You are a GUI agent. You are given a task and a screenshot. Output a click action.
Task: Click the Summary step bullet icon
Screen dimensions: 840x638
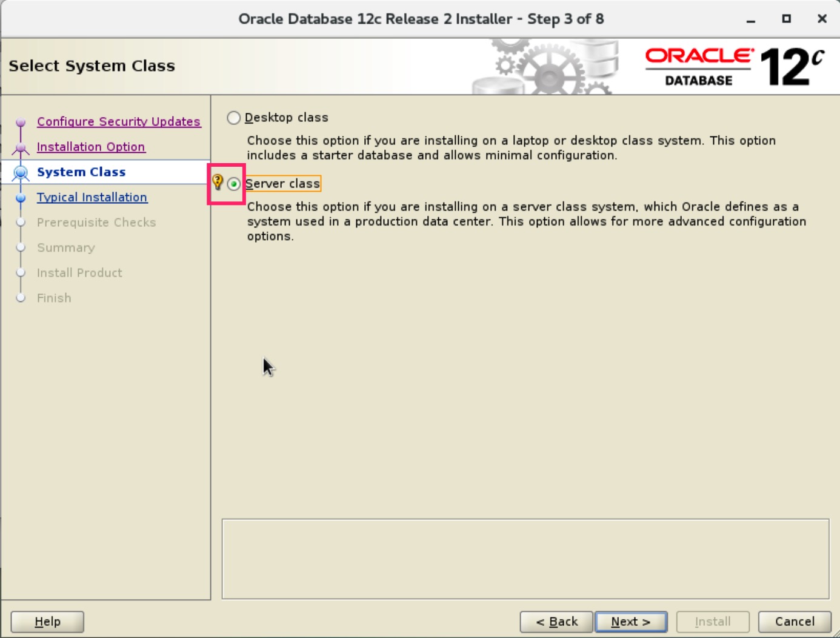[x=21, y=247]
